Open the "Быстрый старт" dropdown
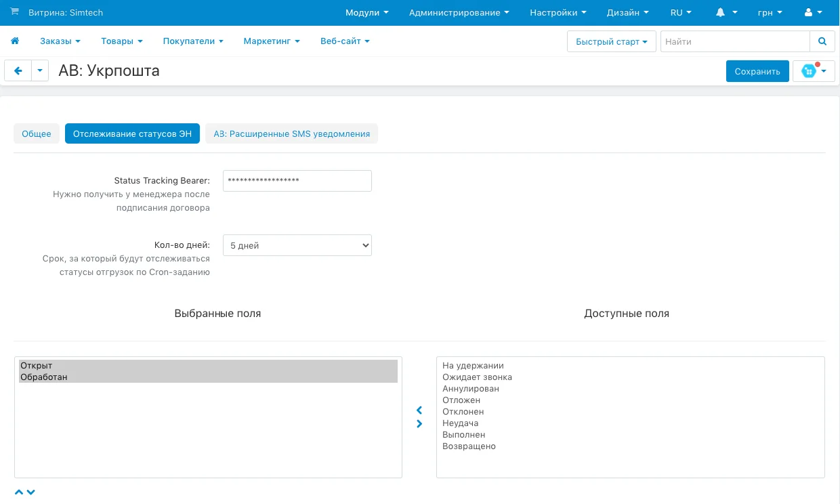Viewport: 840px width, 504px height. pos(611,41)
